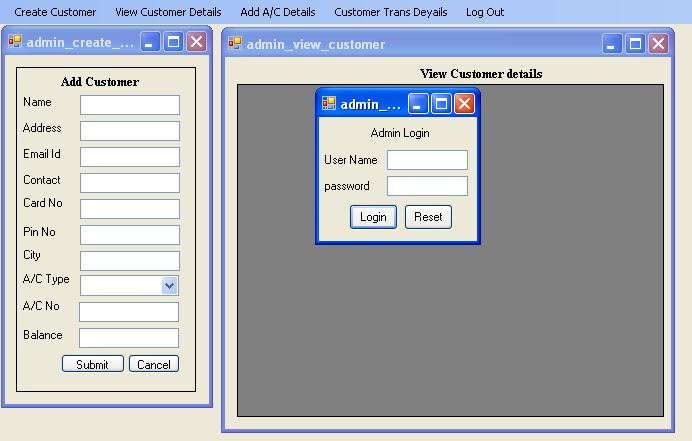The width and height of the screenshot is (692, 441).
Task: Expand the A/C Type dropdown
Action: tap(169, 285)
